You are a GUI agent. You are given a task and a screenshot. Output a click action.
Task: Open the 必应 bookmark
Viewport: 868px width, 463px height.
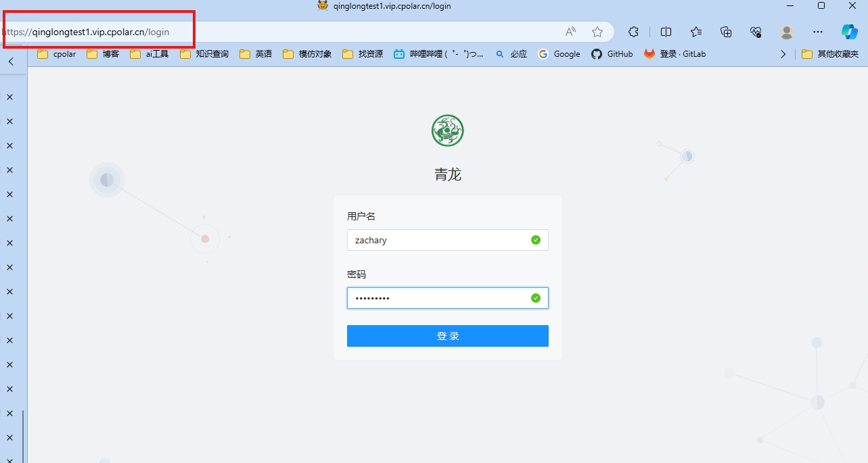(511, 54)
